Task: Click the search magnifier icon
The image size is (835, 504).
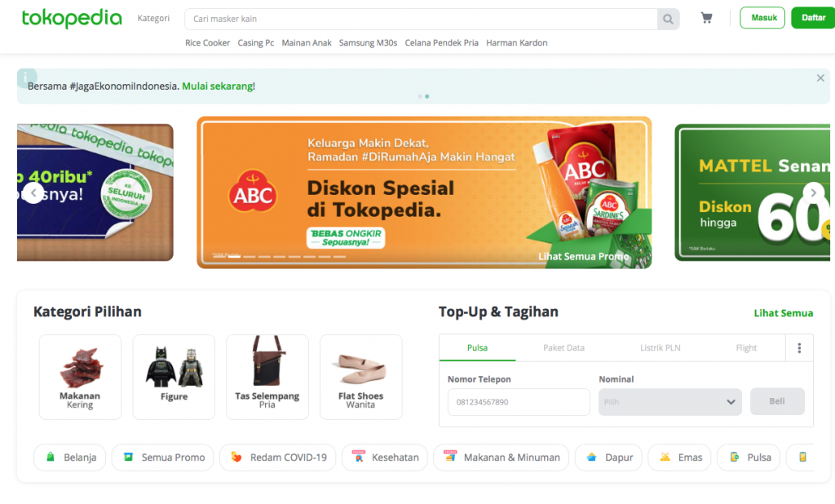Action: coord(669,20)
